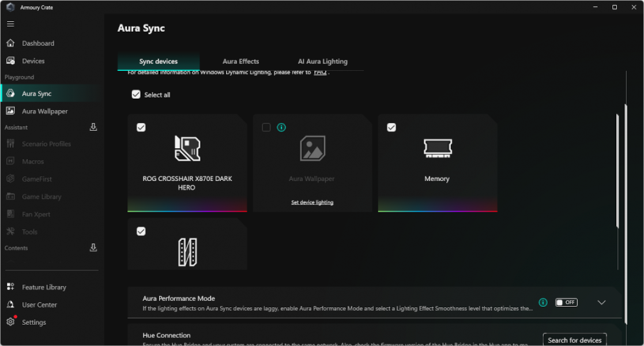The image size is (644, 346).
Task: Click the device list scrollbar
Action: coord(617,171)
